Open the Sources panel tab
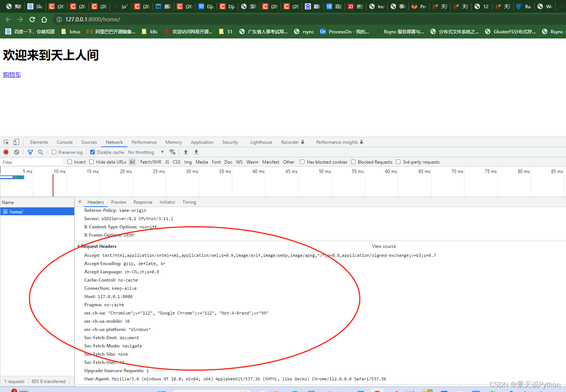This screenshot has height=392, width=566. pos(89,142)
